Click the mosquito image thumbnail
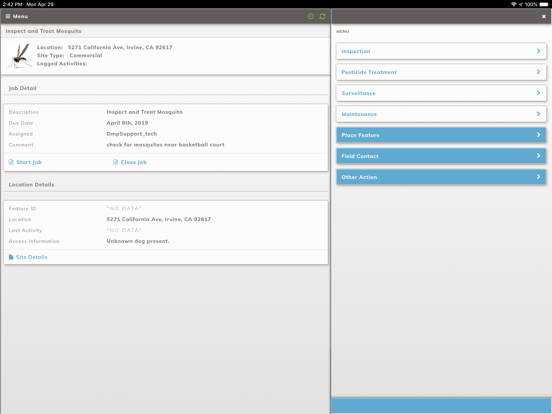552x414 pixels. pos(19,56)
